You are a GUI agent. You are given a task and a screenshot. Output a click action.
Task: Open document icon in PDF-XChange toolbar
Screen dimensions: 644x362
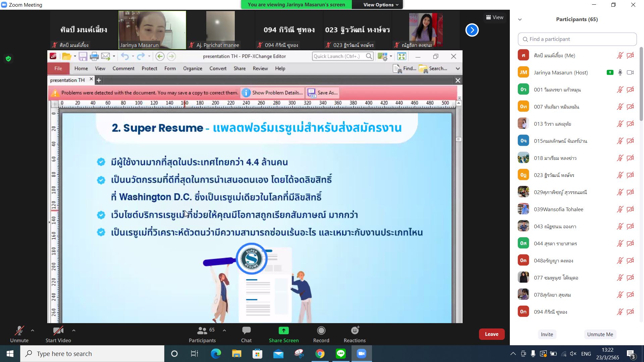(66, 56)
